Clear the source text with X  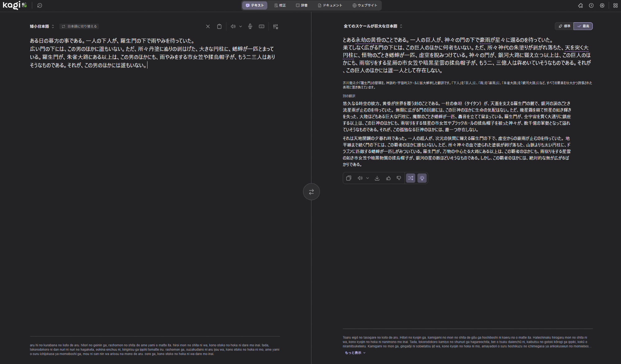point(208,26)
